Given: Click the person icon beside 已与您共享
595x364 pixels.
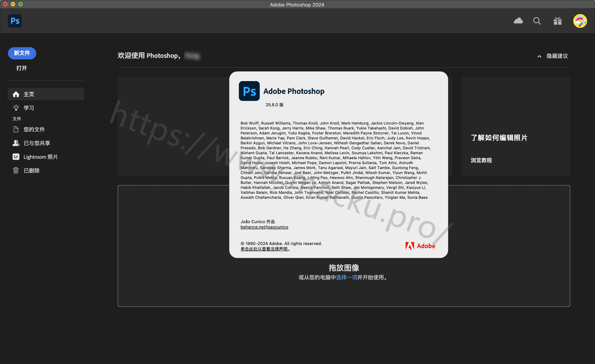Looking at the screenshot, I should pyautogui.click(x=16, y=143).
